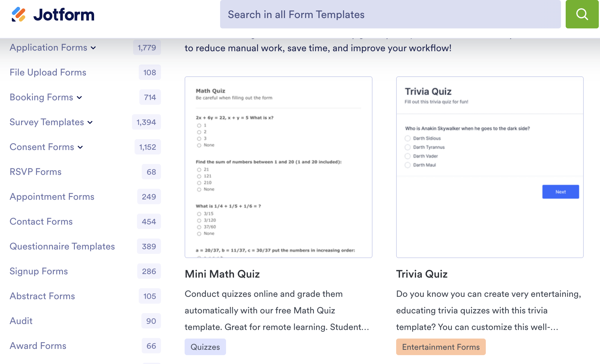The width and height of the screenshot is (600, 364).
Task: Select the Contact Forms category
Action: pyautogui.click(x=41, y=222)
